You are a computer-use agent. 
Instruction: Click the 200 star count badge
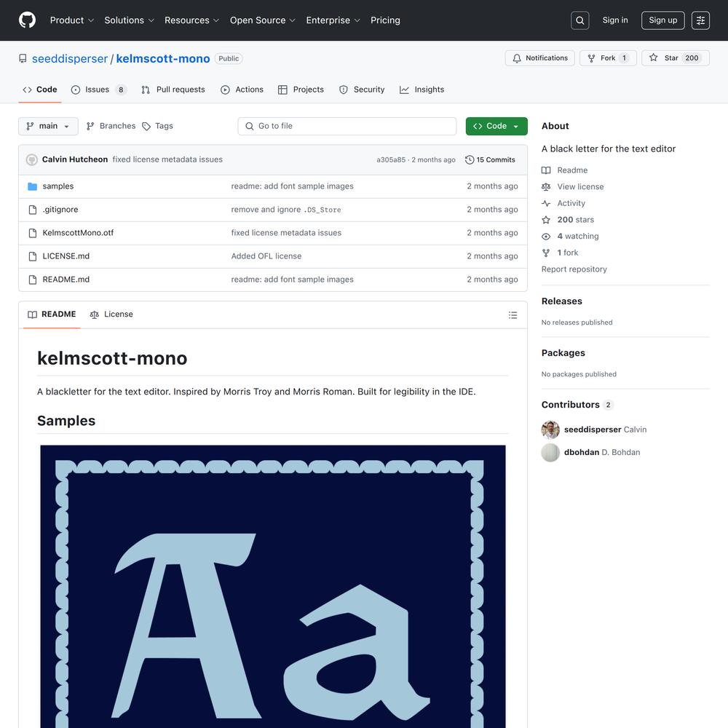(692, 58)
